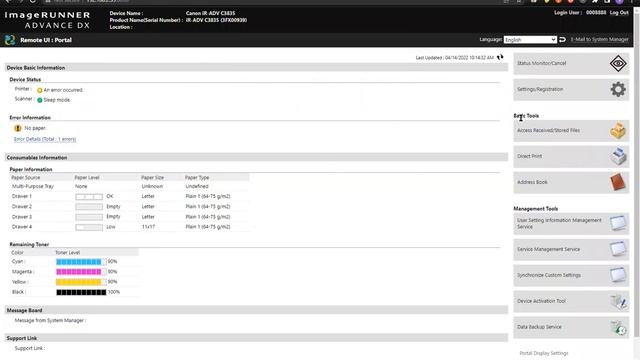640x360 pixels.
Task: Open Access Received/Stored Files
Action: pyautogui.click(x=571, y=131)
